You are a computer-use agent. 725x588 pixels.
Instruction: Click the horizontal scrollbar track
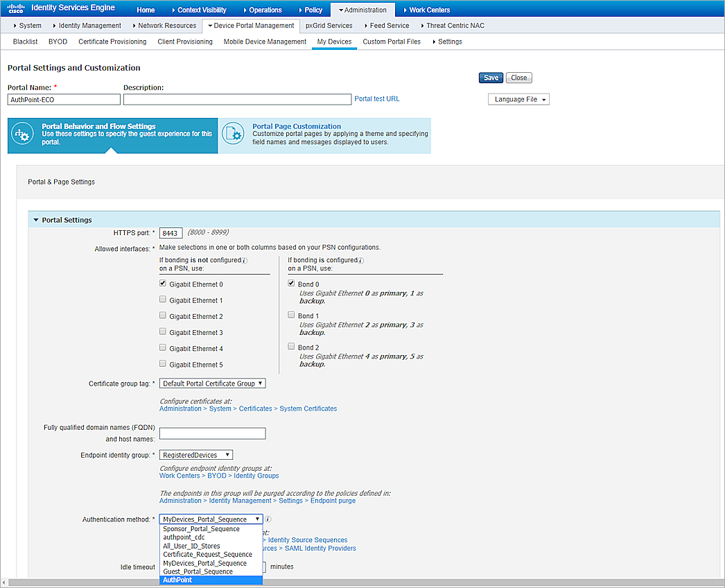(365, 582)
